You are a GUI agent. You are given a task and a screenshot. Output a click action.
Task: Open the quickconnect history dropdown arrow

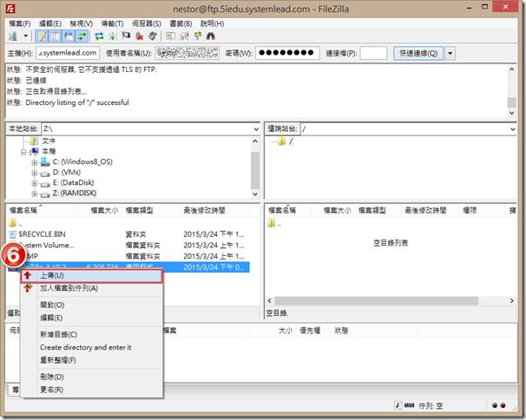[x=450, y=53]
